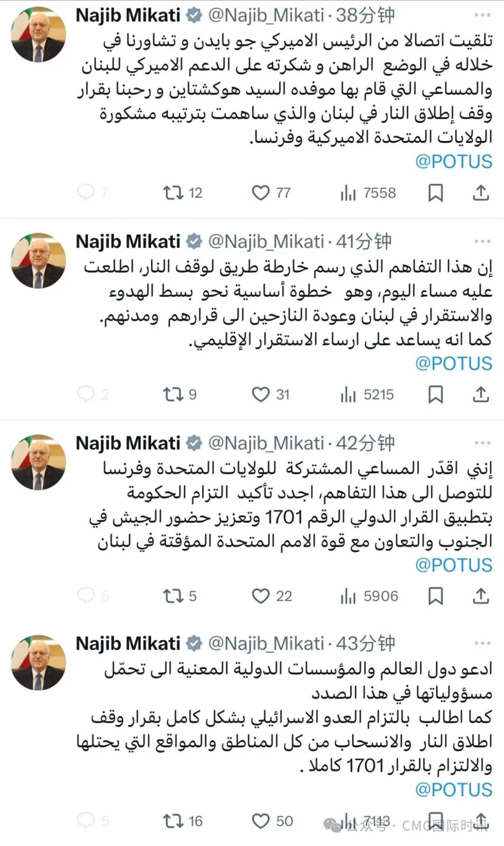Image resolution: width=504 pixels, height=846 pixels.
Task: Retweet the post with 12 reposts
Action: tap(173, 193)
